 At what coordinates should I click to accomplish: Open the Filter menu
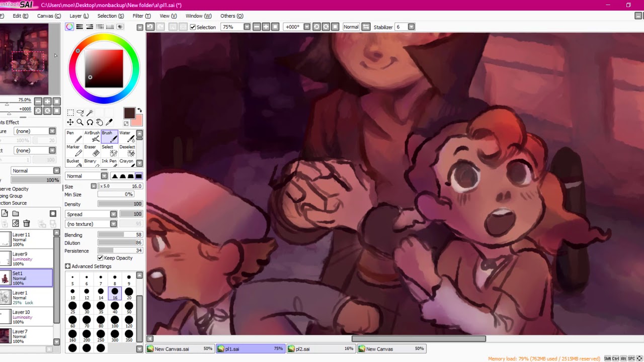click(x=141, y=16)
